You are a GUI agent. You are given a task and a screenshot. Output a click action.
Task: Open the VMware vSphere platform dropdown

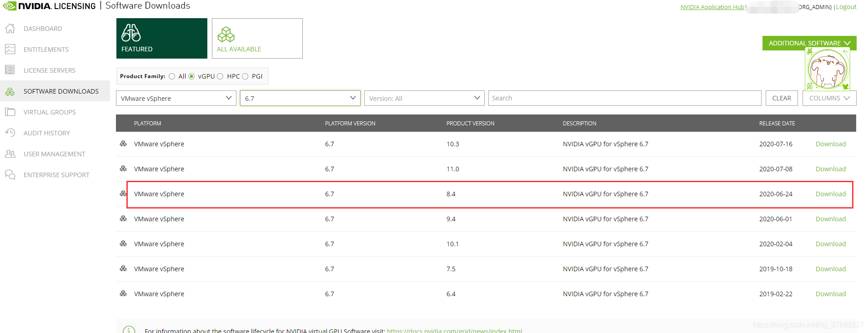pos(176,98)
